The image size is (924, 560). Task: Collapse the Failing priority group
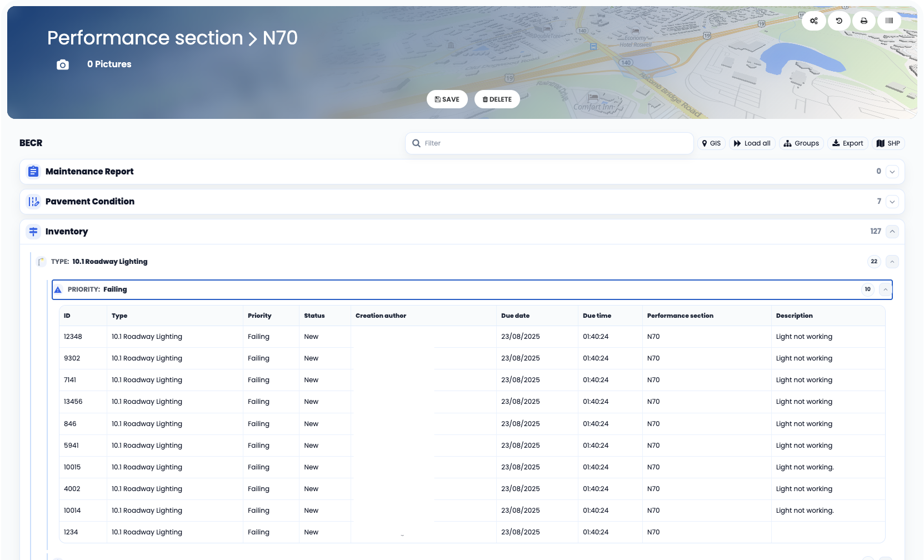[885, 289]
